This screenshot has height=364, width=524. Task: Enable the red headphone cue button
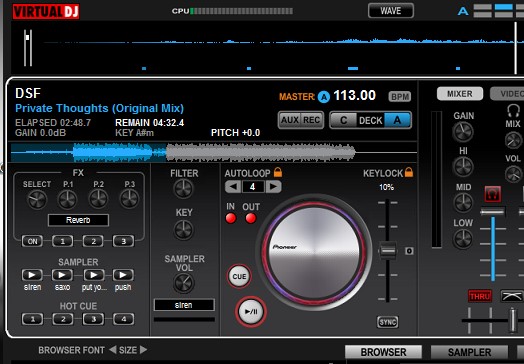coord(493,194)
